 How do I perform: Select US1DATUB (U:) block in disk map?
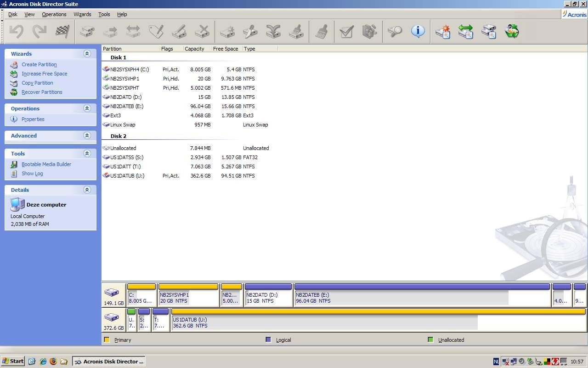pyautogui.click(x=379, y=320)
